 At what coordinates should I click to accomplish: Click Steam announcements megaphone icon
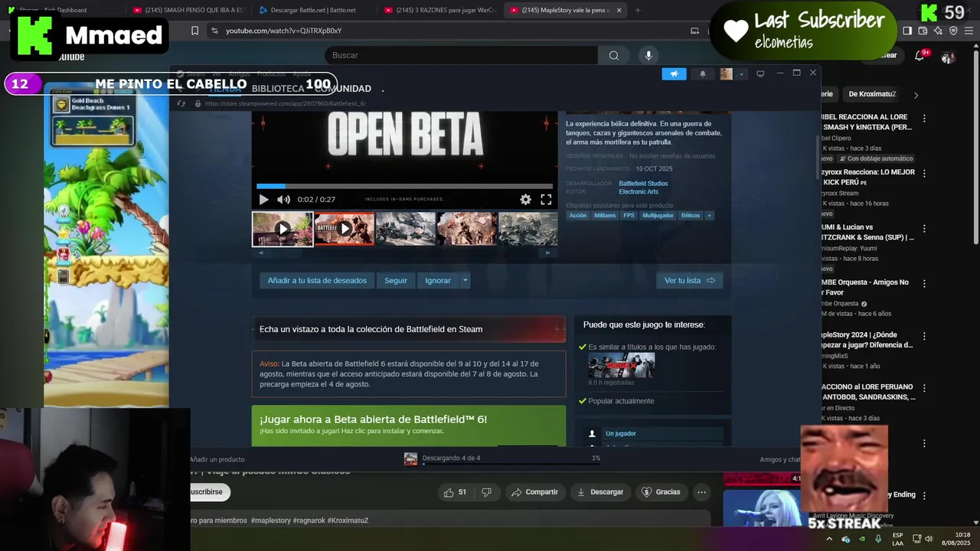674,74
